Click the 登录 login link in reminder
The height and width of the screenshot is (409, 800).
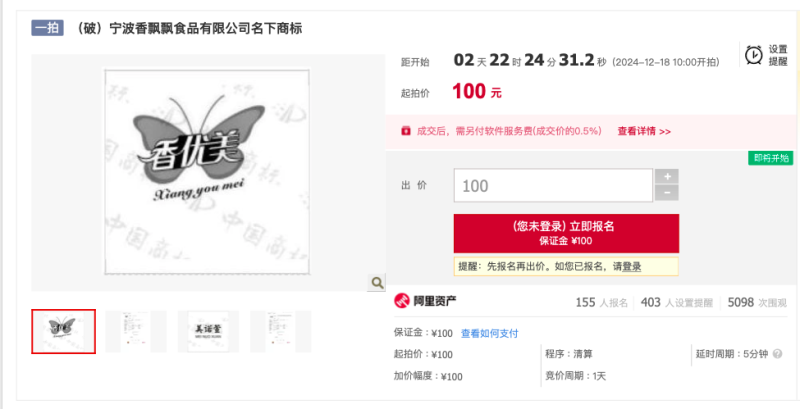click(x=632, y=266)
